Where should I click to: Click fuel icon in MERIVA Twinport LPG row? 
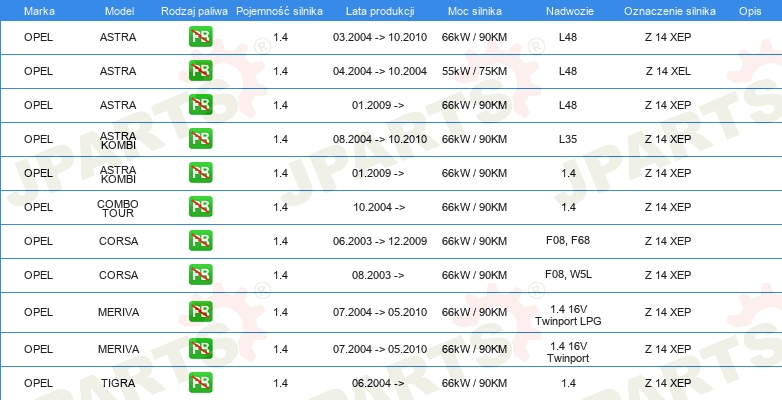(200, 312)
